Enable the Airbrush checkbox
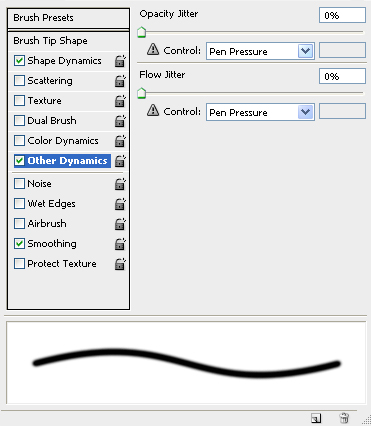The image size is (371, 426). point(19,223)
